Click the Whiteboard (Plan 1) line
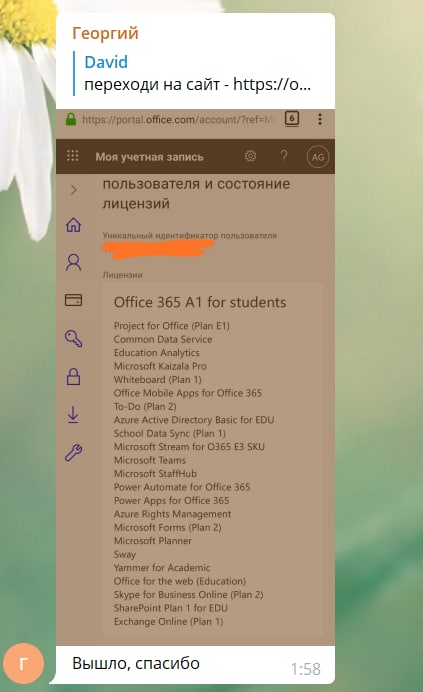This screenshot has width=423, height=692. tap(158, 380)
